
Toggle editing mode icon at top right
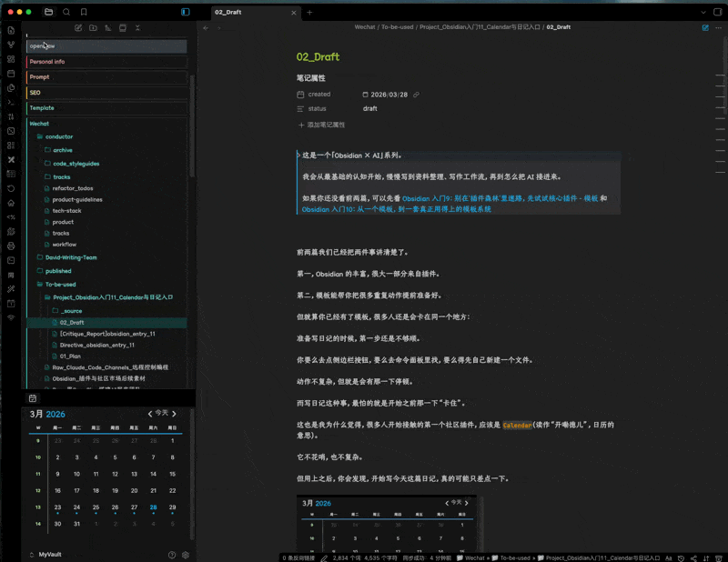(x=705, y=28)
